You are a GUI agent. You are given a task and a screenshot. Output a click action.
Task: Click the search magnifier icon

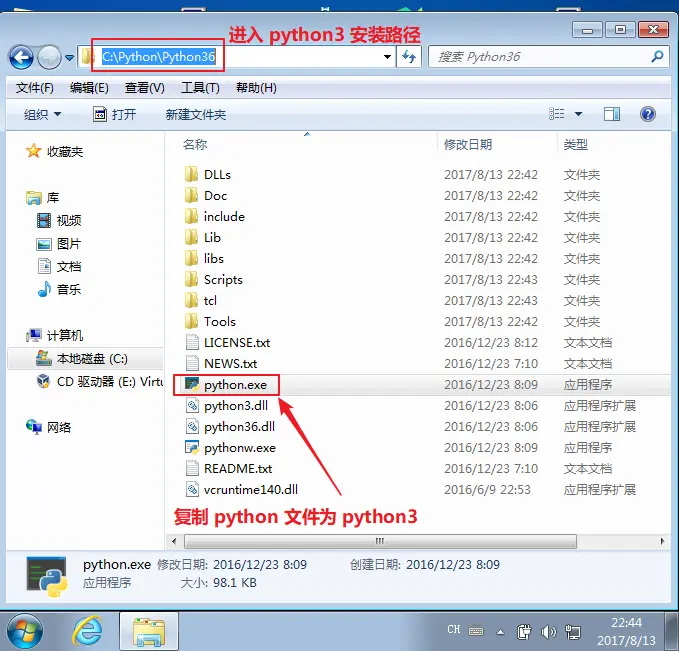pos(657,56)
